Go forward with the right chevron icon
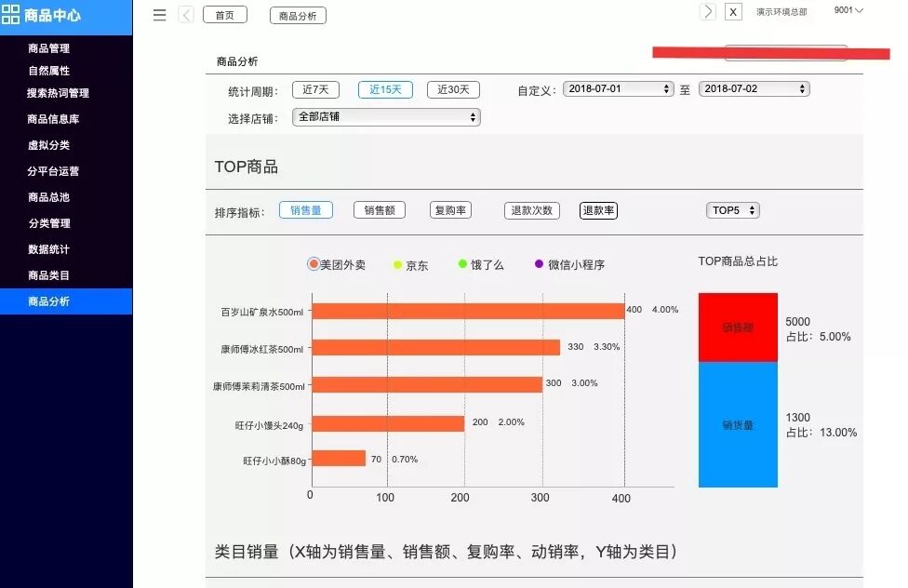The width and height of the screenshot is (908, 588). pyautogui.click(x=708, y=11)
